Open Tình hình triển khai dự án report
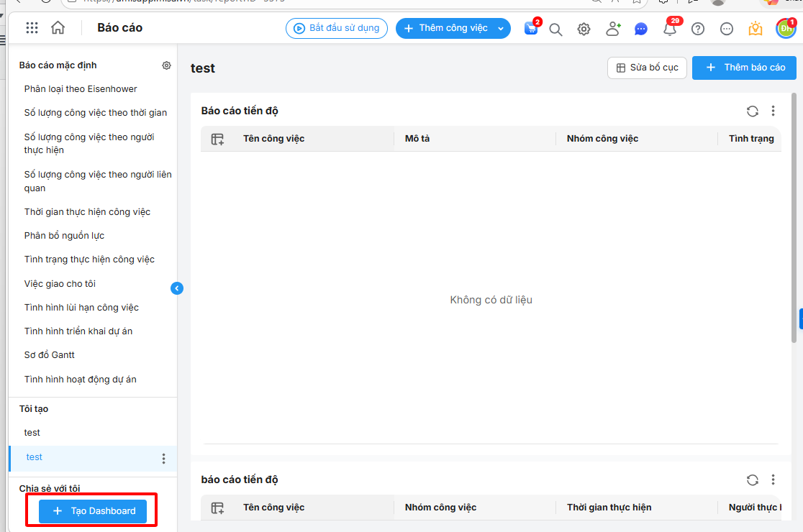This screenshot has height=532, width=803. [78, 331]
